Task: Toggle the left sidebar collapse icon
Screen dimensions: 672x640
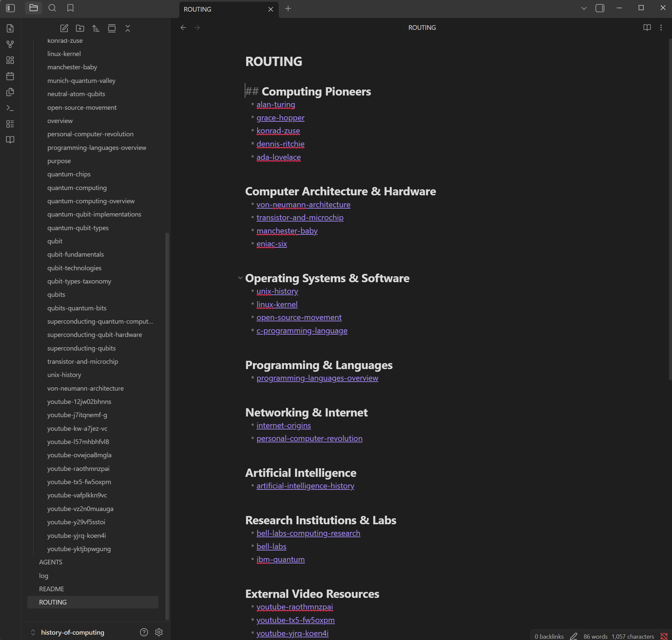Action: (11, 8)
